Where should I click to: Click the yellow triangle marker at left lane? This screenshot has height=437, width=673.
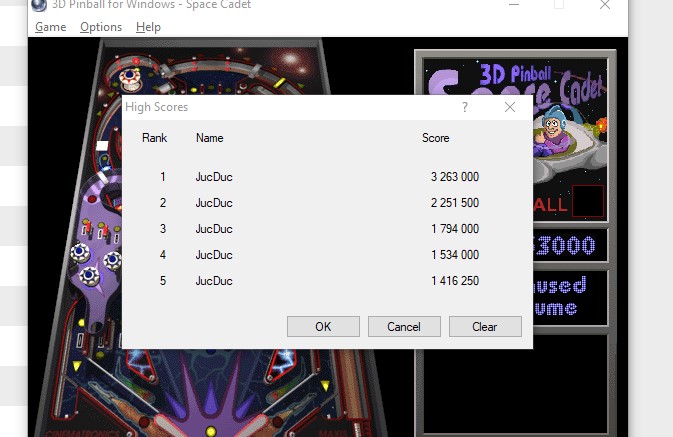77,366
